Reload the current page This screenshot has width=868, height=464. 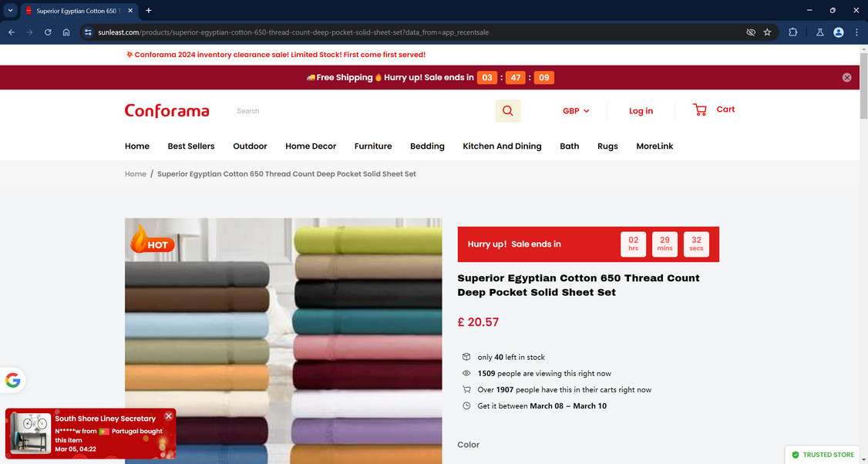coord(48,32)
